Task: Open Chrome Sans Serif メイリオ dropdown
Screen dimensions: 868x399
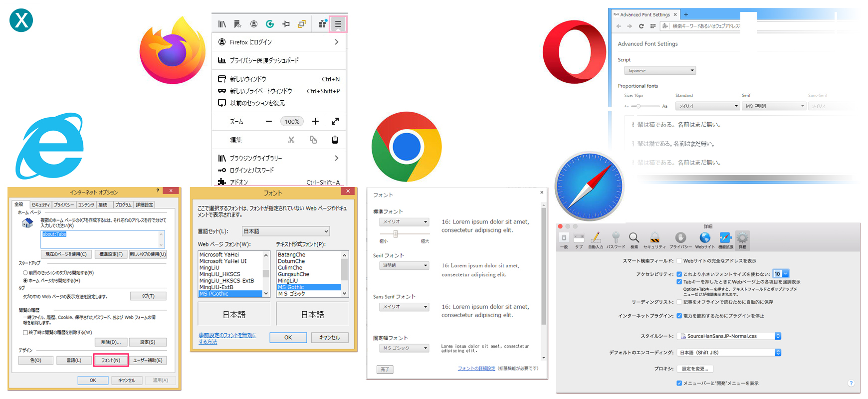Action: 404,307
